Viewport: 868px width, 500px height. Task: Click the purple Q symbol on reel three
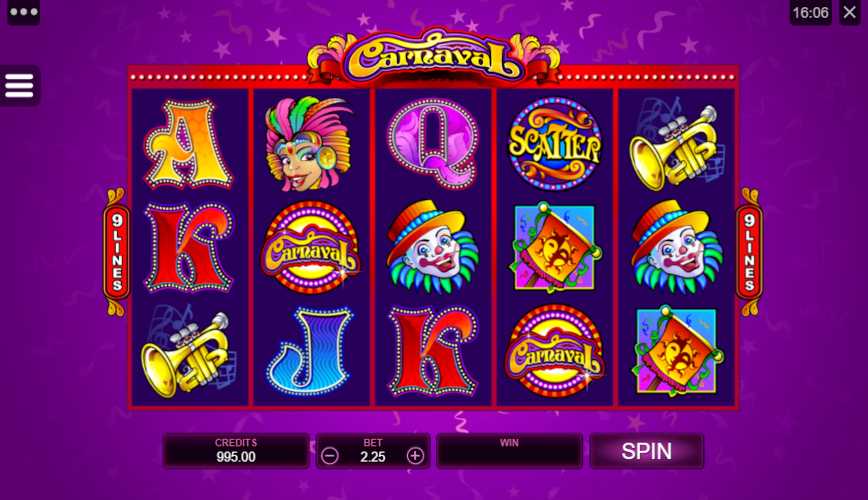433,144
